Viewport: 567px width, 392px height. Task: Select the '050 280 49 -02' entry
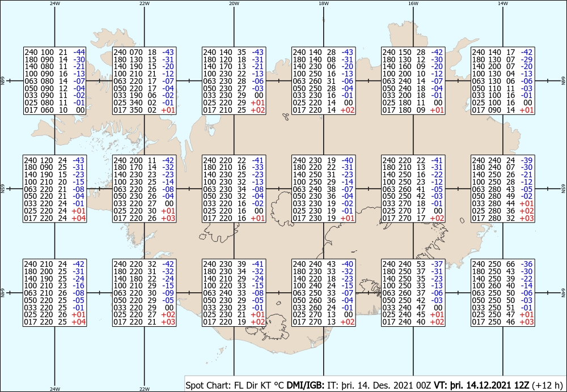click(x=503, y=196)
